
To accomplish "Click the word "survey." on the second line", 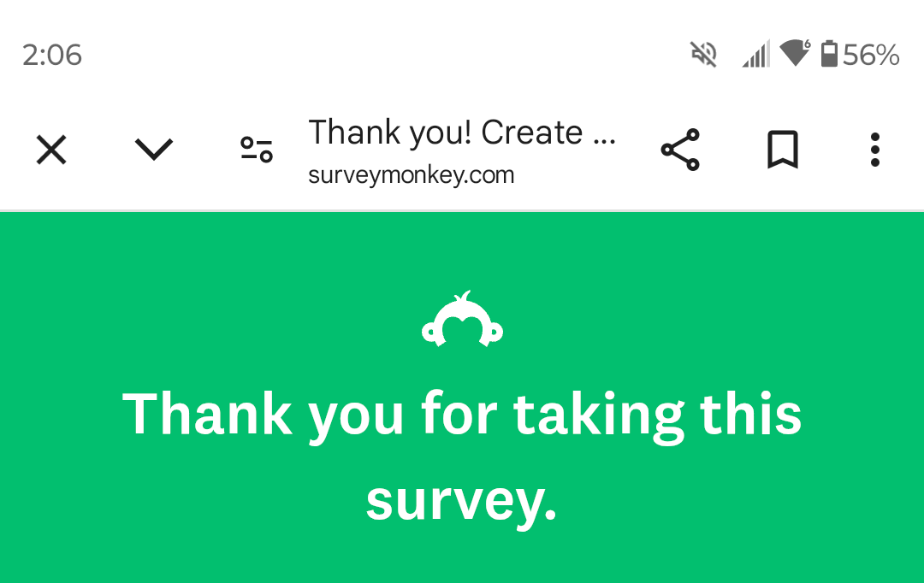I will [462, 501].
